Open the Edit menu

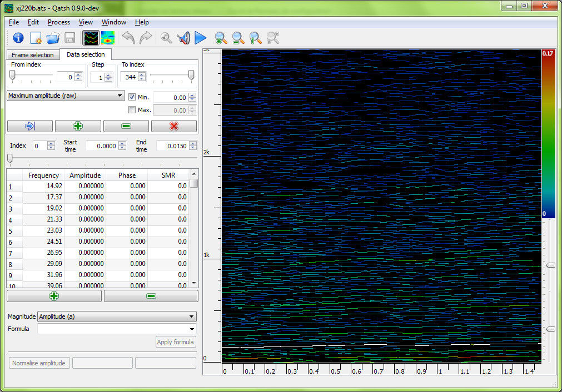[33, 22]
